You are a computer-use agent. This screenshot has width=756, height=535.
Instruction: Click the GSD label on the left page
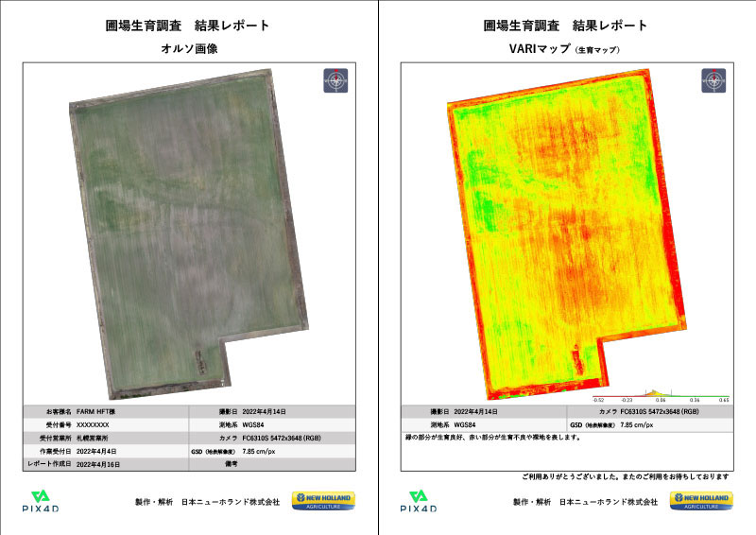214,452
